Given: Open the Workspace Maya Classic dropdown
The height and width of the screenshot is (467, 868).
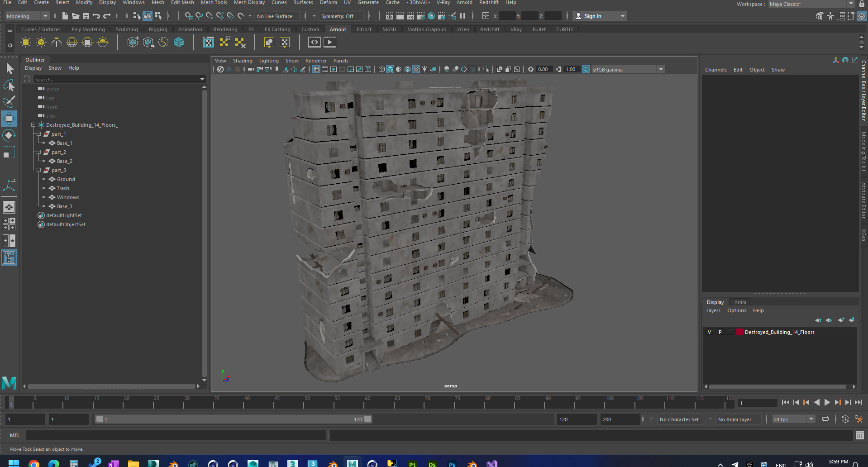Looking at the screenshot, I should 812,4.
